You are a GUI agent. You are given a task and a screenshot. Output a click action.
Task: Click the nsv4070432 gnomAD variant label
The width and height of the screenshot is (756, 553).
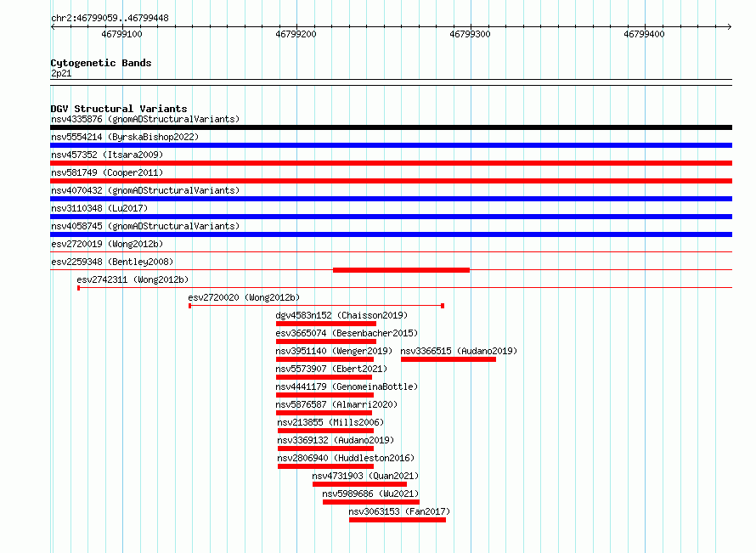tap(145, 190)
